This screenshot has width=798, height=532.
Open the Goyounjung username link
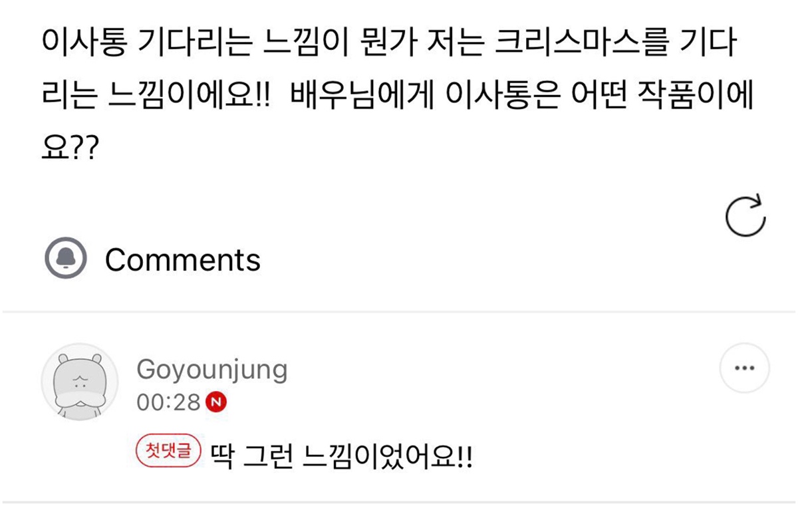tap(212, 370)
